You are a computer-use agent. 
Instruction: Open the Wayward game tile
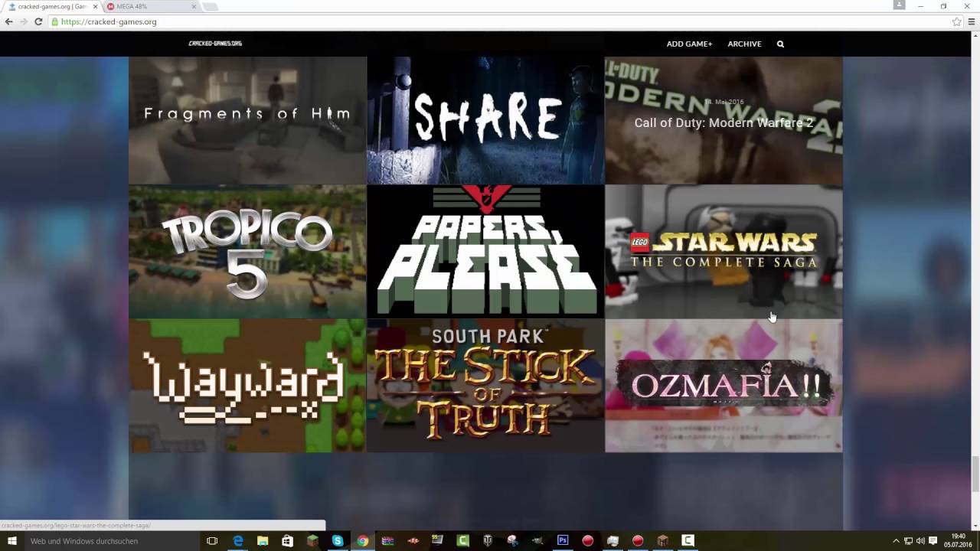247,386
